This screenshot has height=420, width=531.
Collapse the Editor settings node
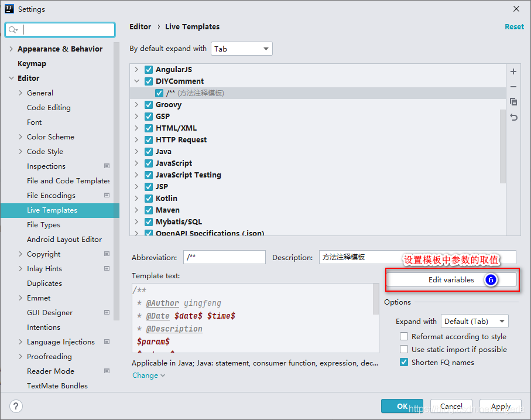coord(11,78)
